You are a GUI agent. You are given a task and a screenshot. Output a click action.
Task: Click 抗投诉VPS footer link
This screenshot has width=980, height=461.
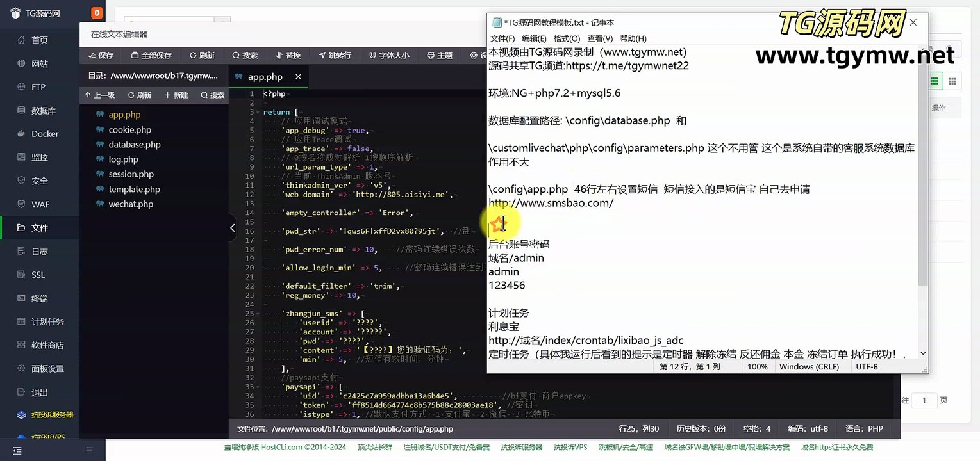[570, 448]
